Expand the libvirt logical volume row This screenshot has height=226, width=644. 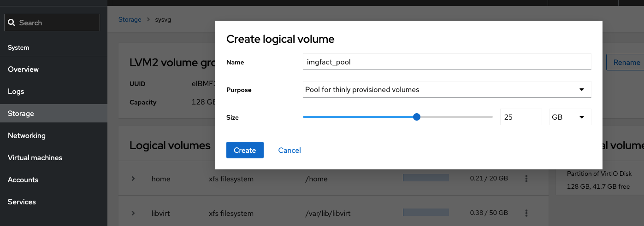[x=133, y=213]
